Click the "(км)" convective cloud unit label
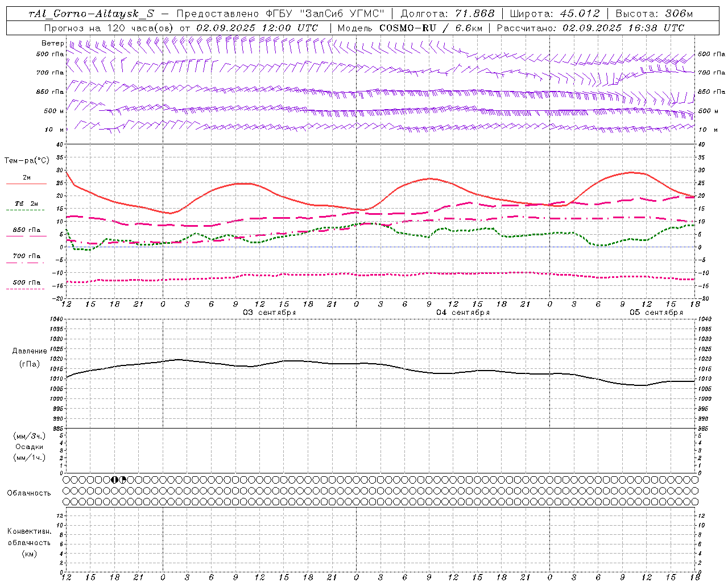The image size is (728, 582). coord(29,554)
